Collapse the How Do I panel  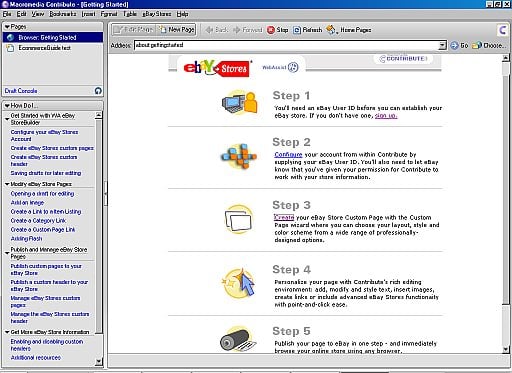7,106
